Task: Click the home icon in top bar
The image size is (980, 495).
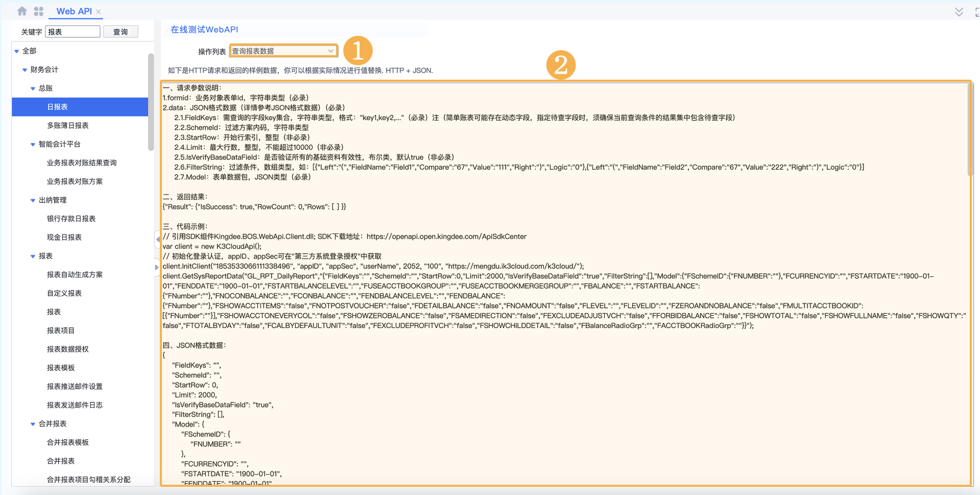Action: [22, 11]
